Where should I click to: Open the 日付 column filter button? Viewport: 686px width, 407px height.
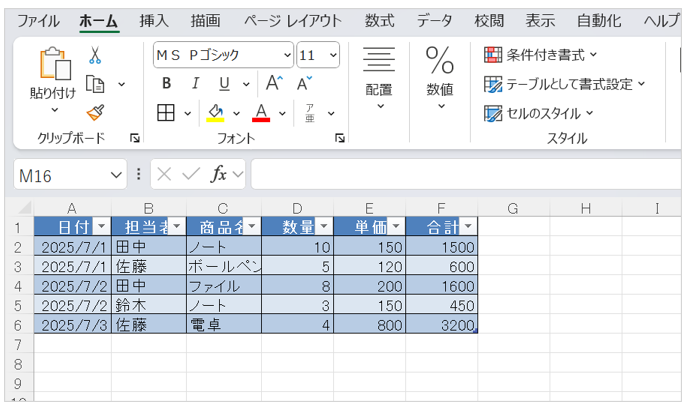[x=102, y=226]
